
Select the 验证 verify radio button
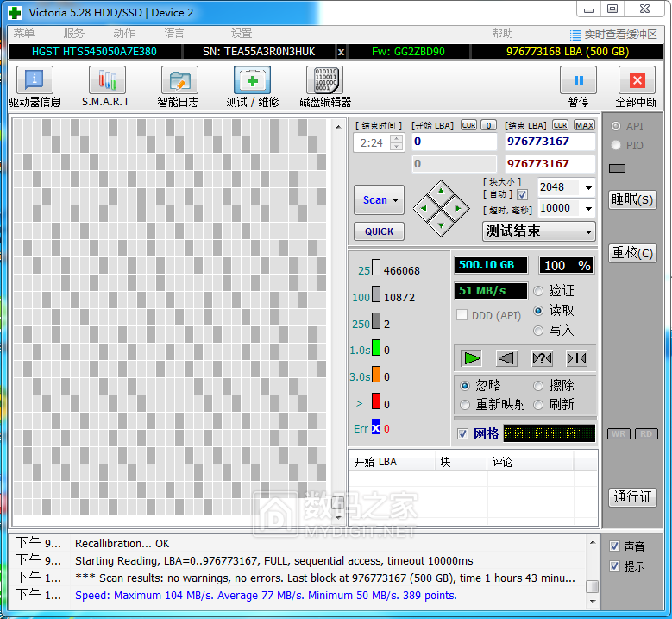(538, 291)
